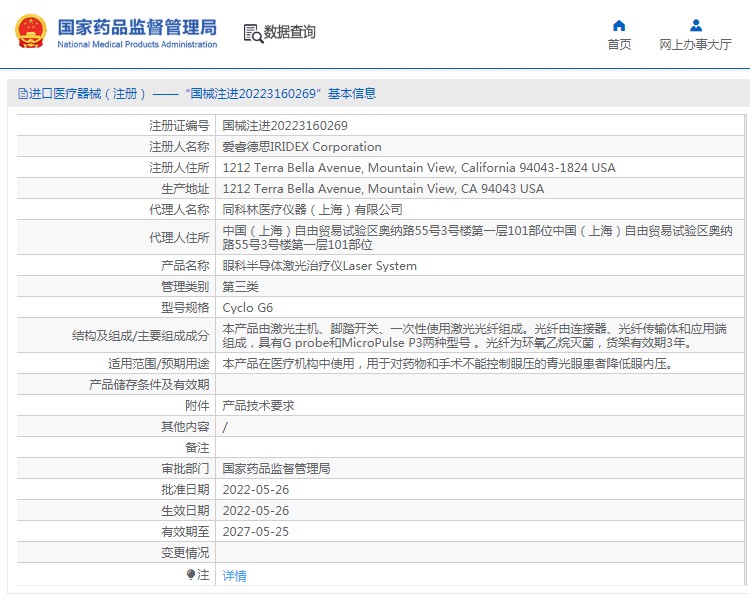
Task: Click the national emblem logo
Action: [31, 32]
